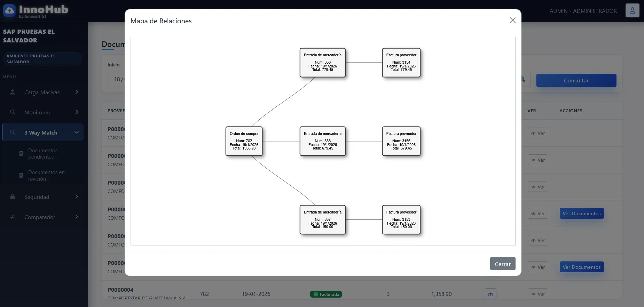
Task: Open Documentos pendientes submenu item
Action: coord(42,154)
